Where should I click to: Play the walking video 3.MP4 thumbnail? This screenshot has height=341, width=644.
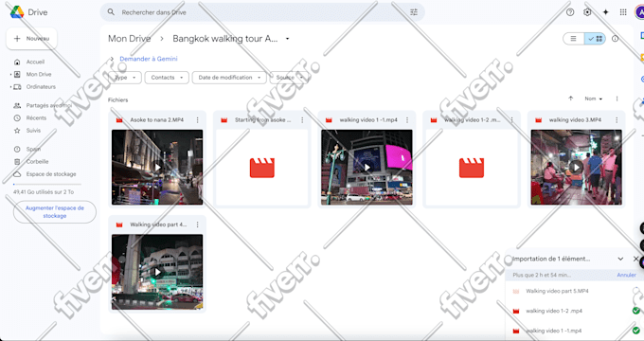(x=576, y=168)
